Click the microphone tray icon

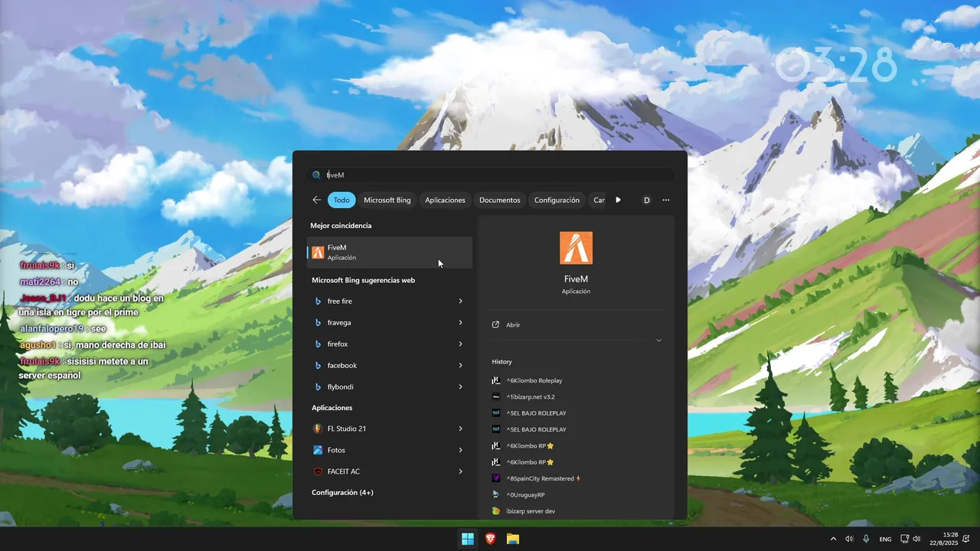(x=866, y=539)
